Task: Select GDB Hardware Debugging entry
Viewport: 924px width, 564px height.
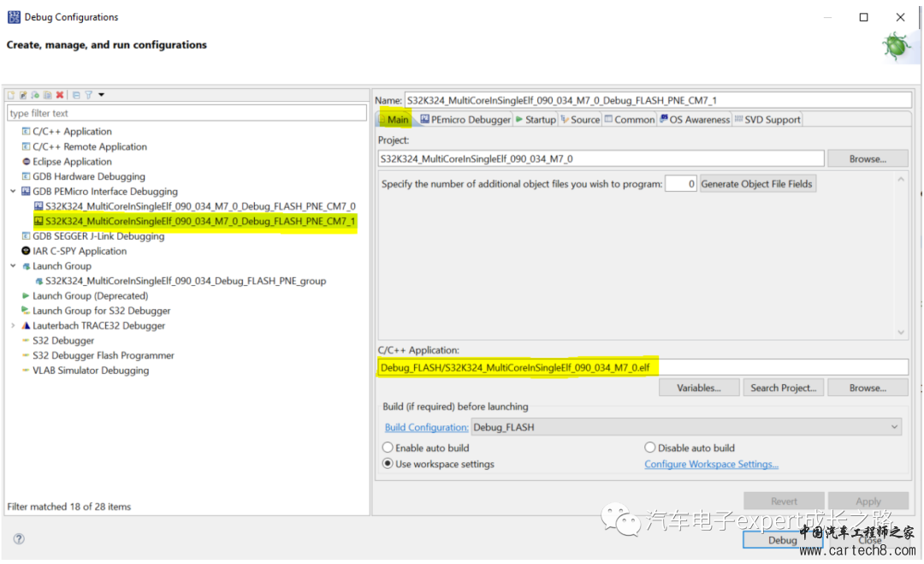Action: click(x=88, y=176)
